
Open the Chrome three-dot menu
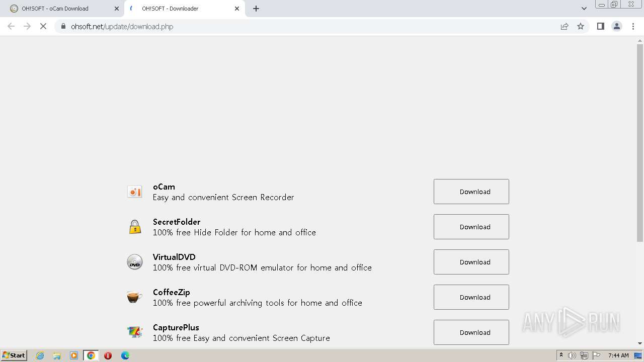(633, 26)
